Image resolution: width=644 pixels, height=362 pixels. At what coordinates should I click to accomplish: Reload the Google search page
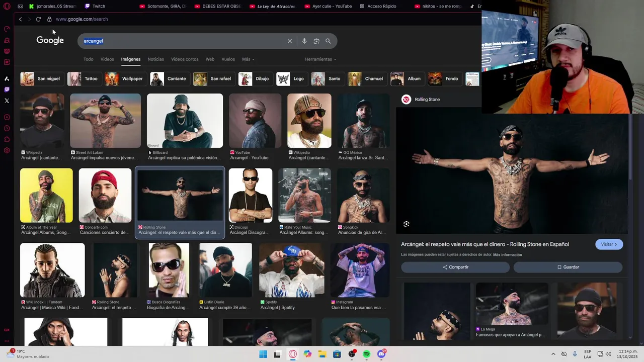click(x=38, y=19)
